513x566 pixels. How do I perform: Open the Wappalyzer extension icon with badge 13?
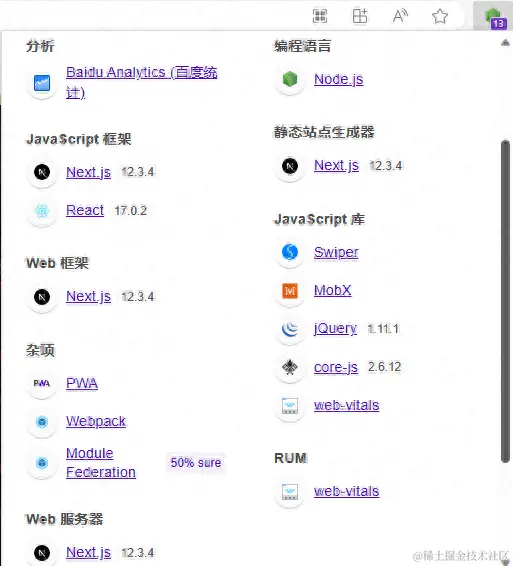493,17
